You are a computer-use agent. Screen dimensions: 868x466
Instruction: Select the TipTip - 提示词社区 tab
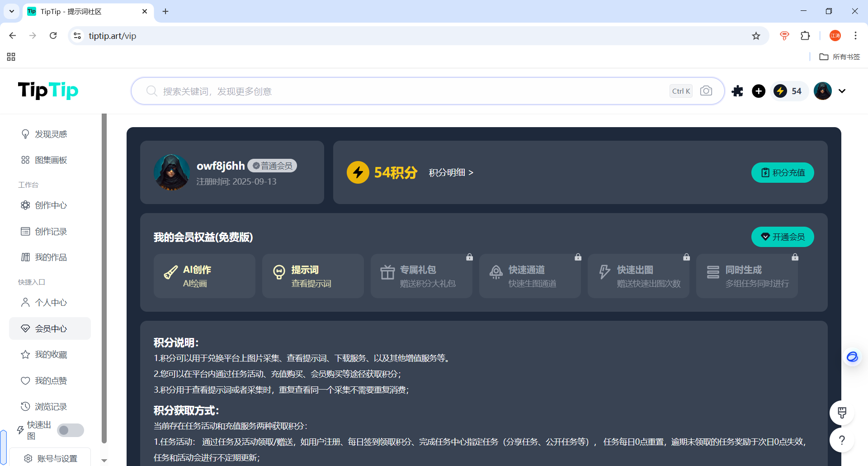point(88,12)
